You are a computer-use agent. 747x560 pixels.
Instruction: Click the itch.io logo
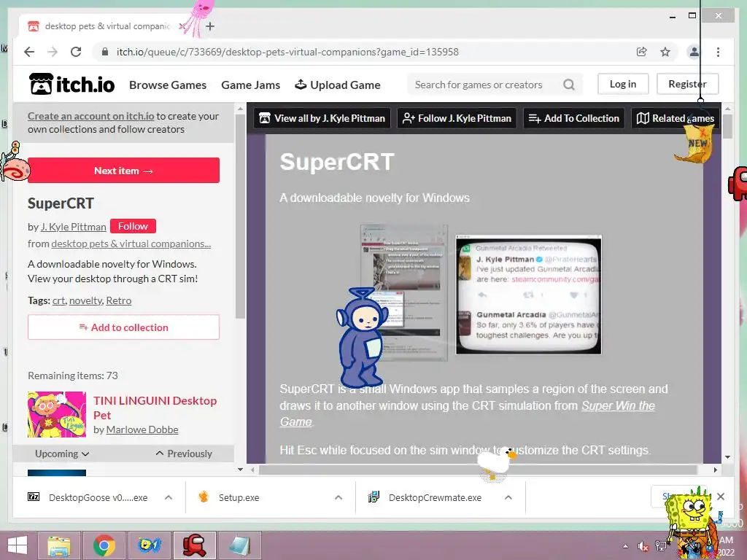click(x=72, y=85)
